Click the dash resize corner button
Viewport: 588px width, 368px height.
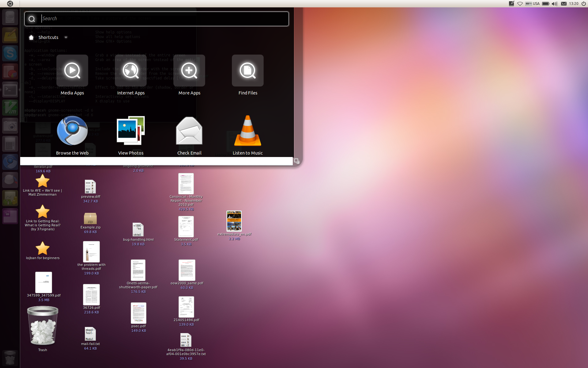(296, 161)
